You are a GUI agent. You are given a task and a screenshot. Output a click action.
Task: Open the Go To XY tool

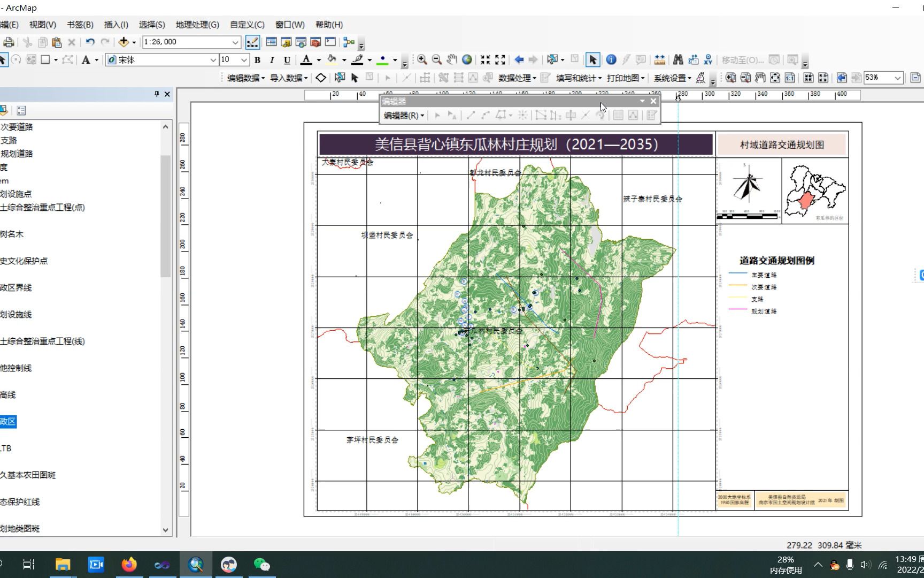(708, 60)
